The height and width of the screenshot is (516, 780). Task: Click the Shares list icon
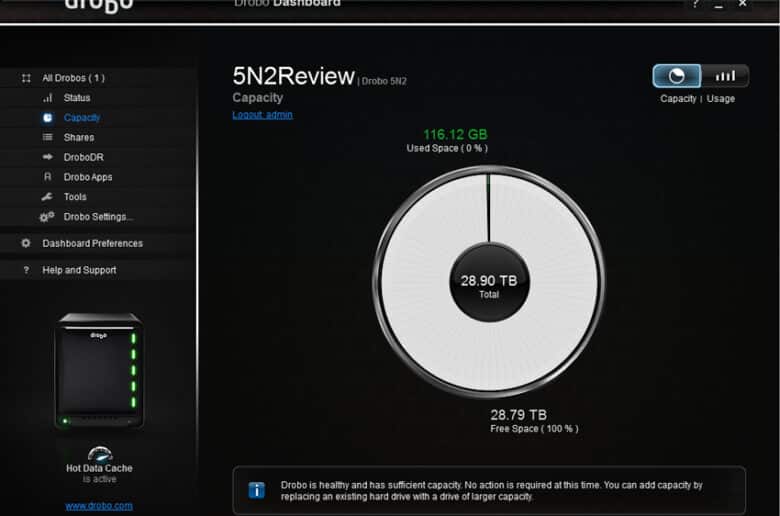(x=47, y=137)
